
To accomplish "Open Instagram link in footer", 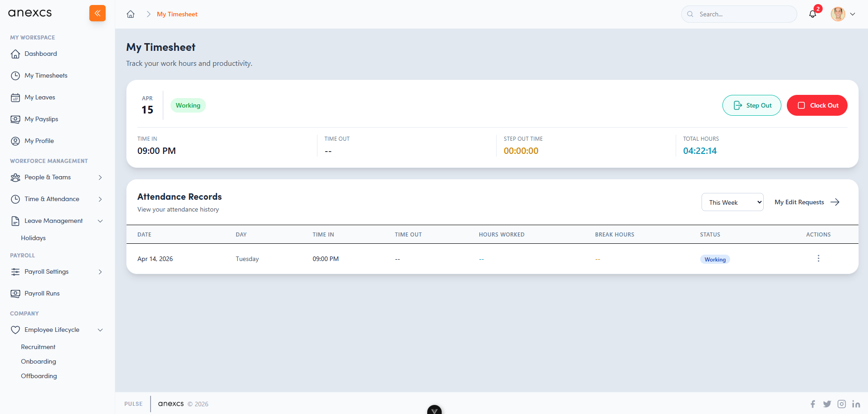I will (842, 404).
